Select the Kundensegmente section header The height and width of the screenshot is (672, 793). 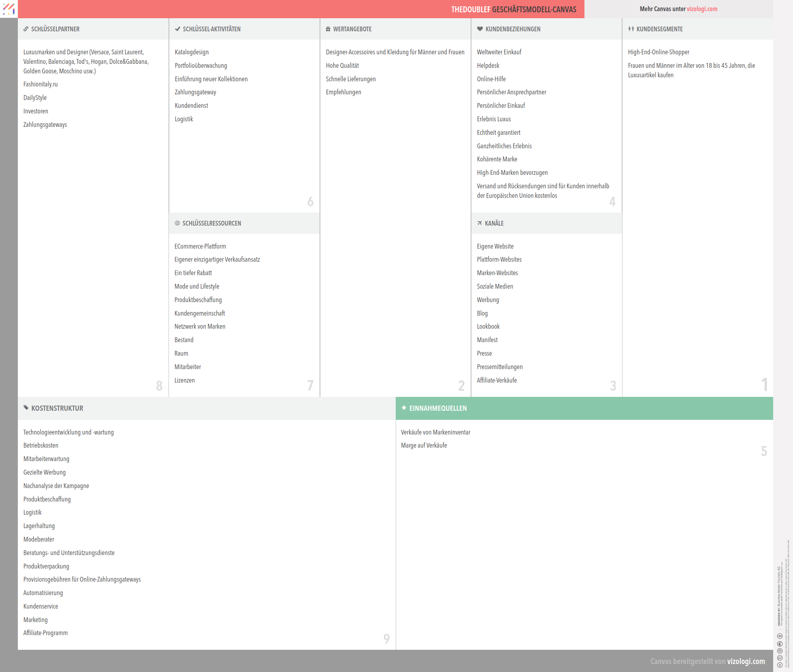[659, 29]
